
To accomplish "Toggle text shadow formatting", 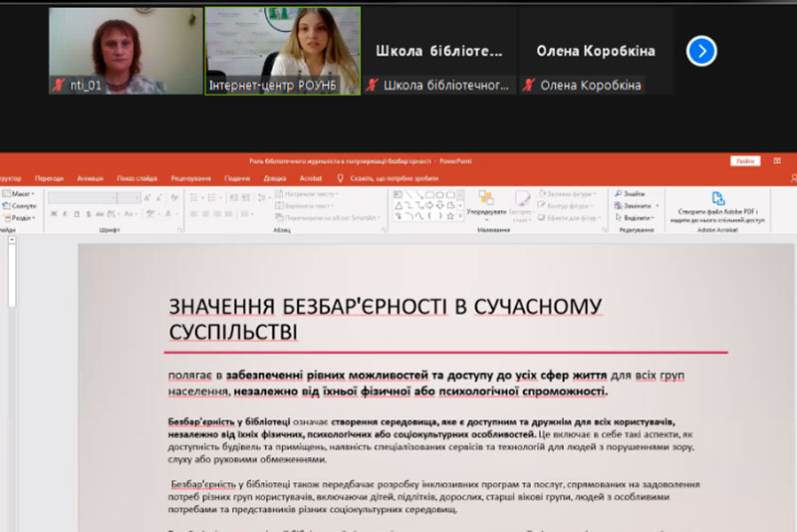I will (x=86, y=213).
